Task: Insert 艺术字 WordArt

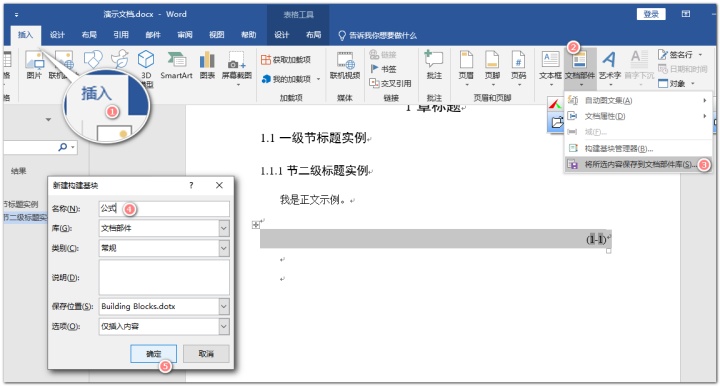Action: [x=610, y=68]
